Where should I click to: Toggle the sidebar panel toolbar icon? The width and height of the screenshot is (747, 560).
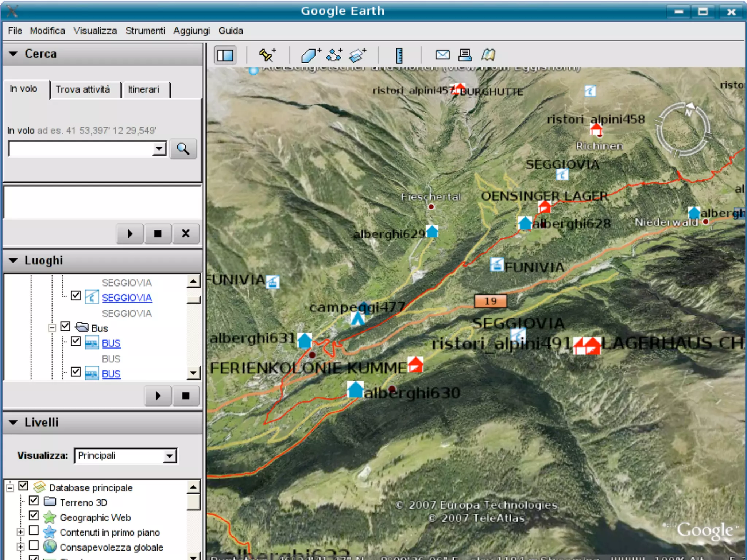(225, 55)
